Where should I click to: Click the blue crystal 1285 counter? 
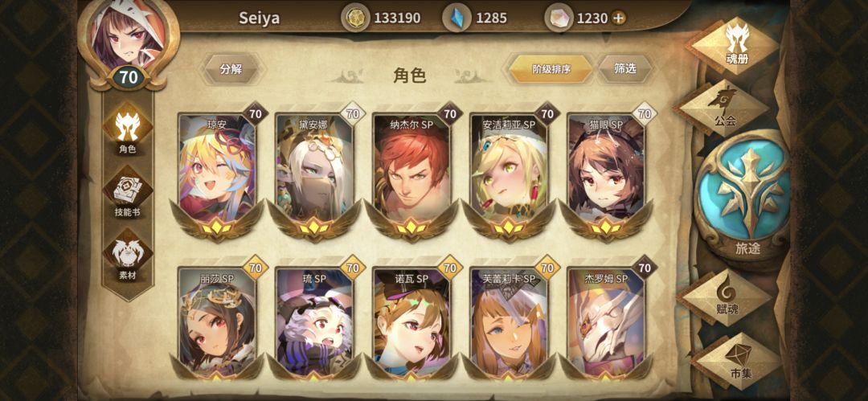[x=476, y=18]
